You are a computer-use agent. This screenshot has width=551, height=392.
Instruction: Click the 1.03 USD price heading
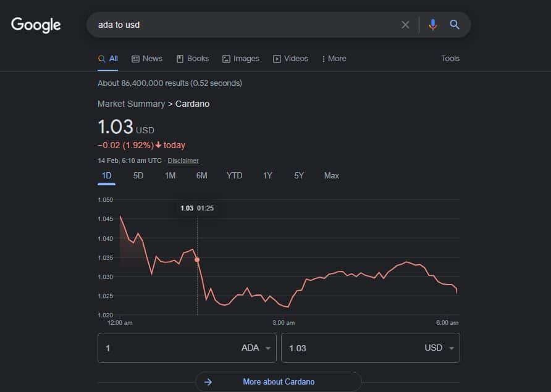click(126, 127)
